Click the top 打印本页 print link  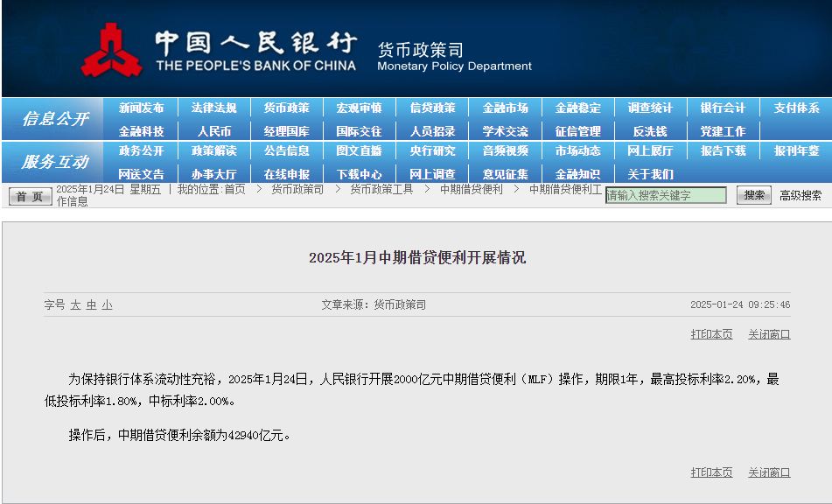(x=711, y=334)
